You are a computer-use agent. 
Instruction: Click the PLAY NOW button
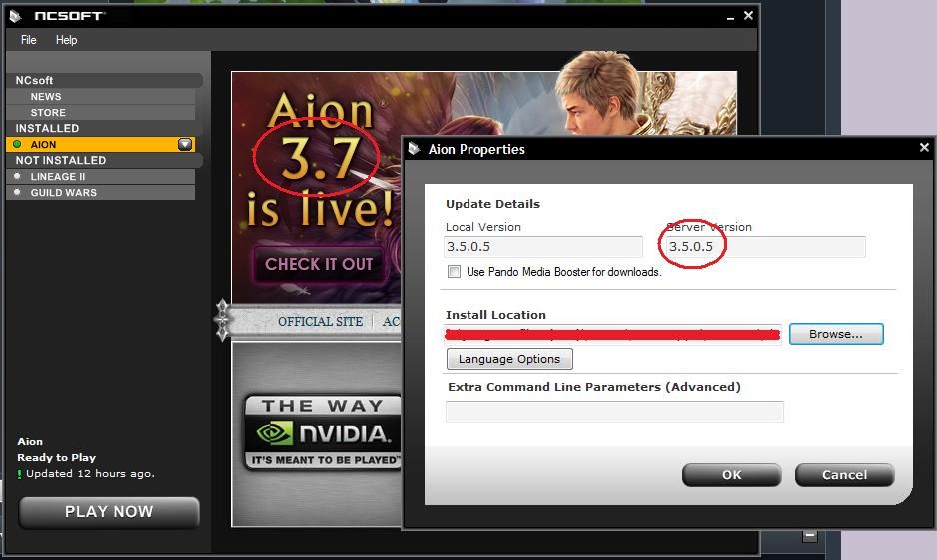coord(109,512)
